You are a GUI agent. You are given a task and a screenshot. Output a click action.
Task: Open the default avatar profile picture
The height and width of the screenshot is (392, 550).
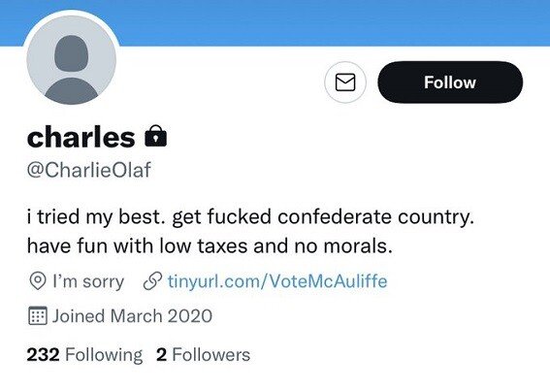point(71,59)
